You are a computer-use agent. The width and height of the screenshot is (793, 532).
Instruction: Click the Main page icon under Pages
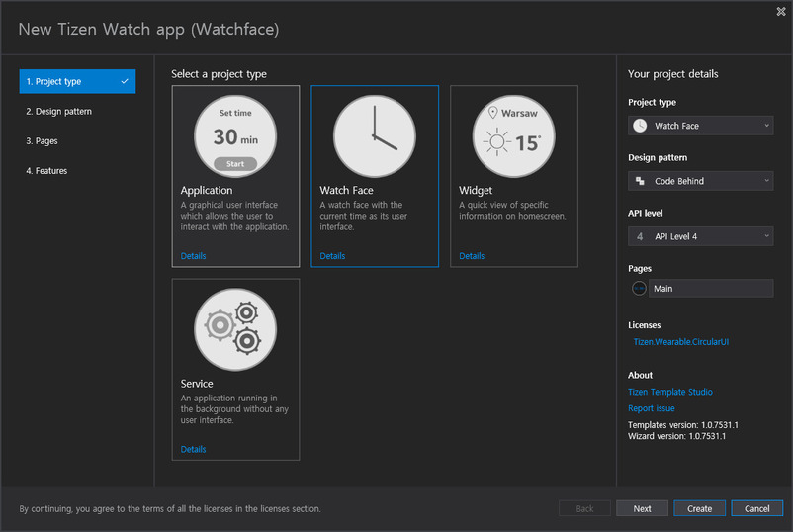[x=639, y=289]
